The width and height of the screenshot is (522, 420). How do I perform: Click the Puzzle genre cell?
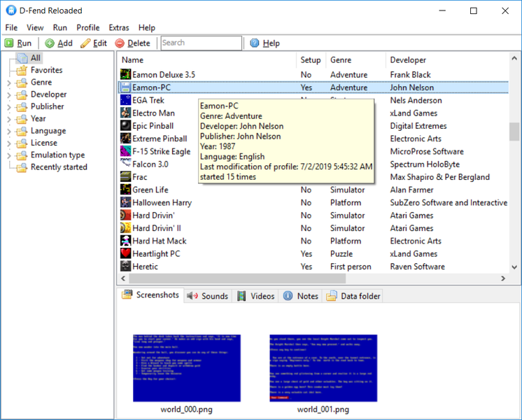click(341, 254)
